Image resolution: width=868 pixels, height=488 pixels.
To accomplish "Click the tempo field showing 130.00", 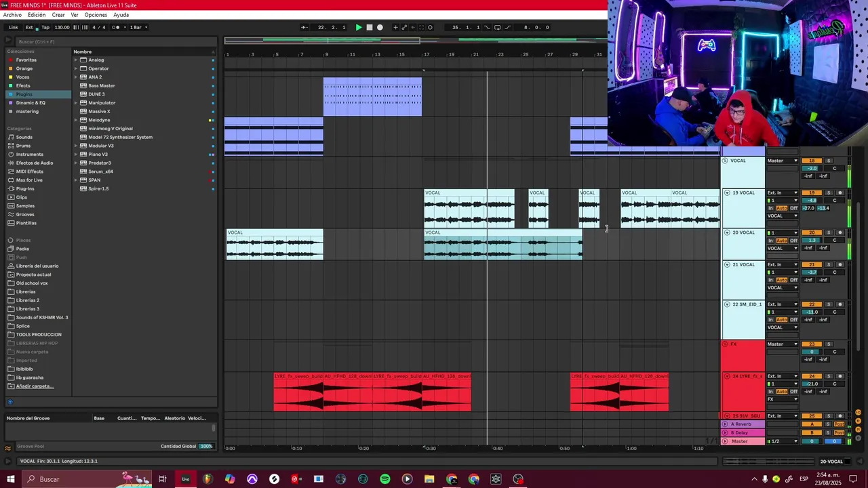I will pyautogui.click(x=62, y=27).
